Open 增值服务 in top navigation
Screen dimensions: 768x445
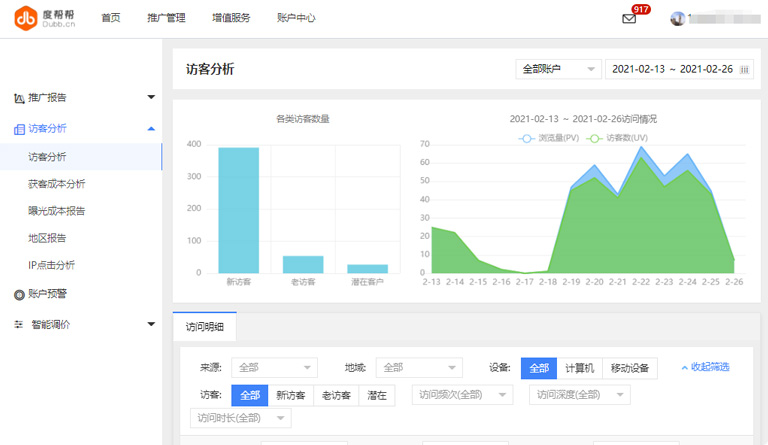tap(231, 18)
